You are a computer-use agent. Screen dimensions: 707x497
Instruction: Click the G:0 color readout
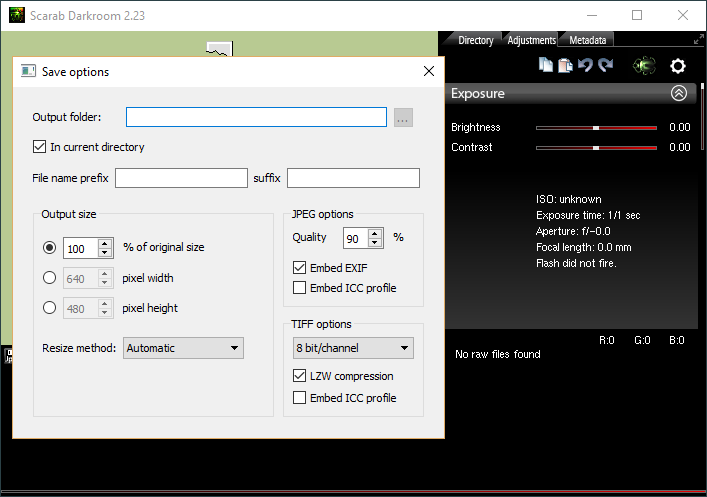[642, 340]
